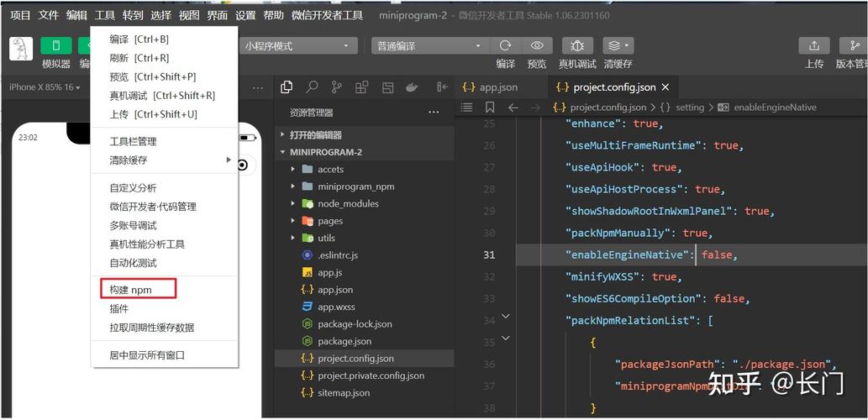Open the search icon in activity bar
The width and height of the screenshot is (868, 420).
pyautogui.click(x=312, y=87)
